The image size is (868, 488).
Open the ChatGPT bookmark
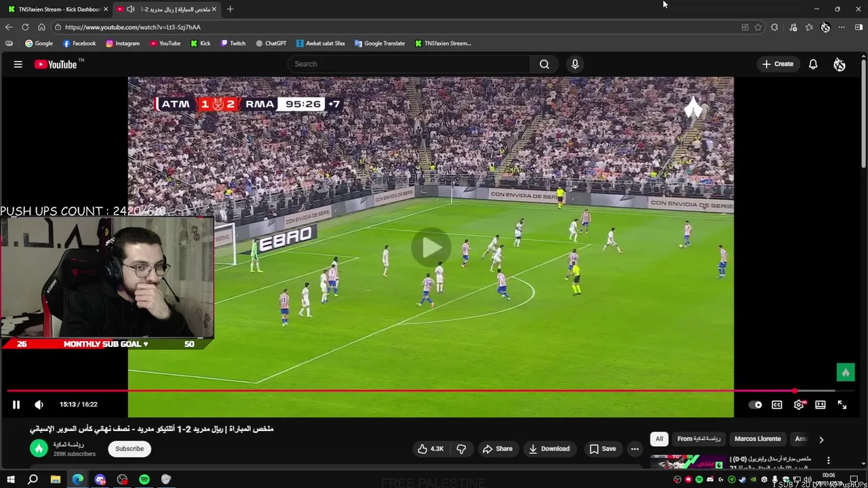pyautogui.click(x=271, y=43)
